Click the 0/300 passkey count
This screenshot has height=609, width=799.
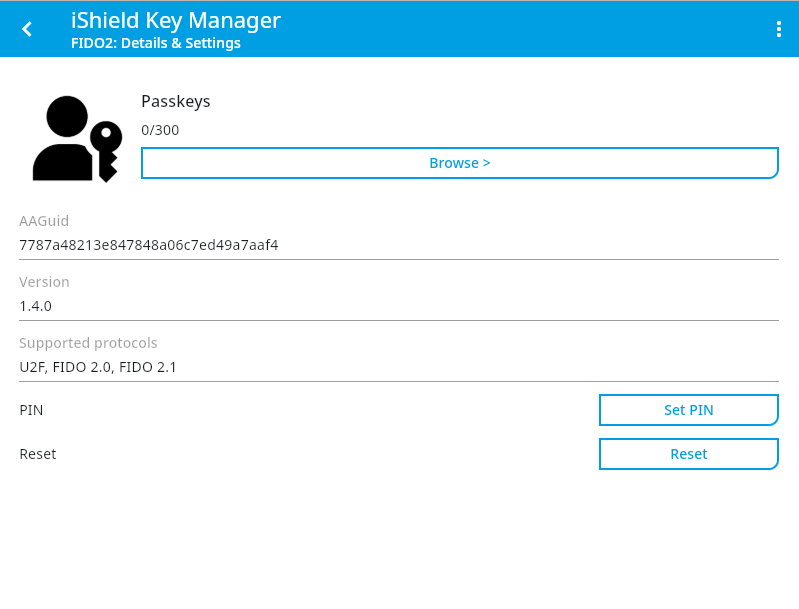tap(160, 130)
